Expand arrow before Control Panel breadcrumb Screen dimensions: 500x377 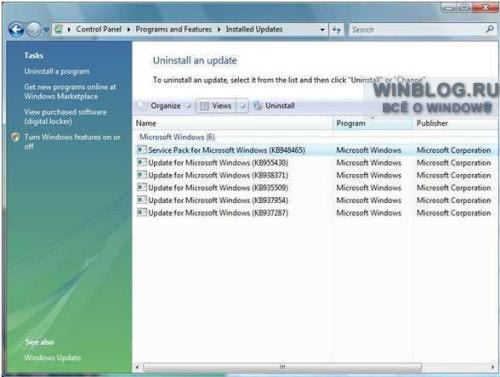[69, 29]
